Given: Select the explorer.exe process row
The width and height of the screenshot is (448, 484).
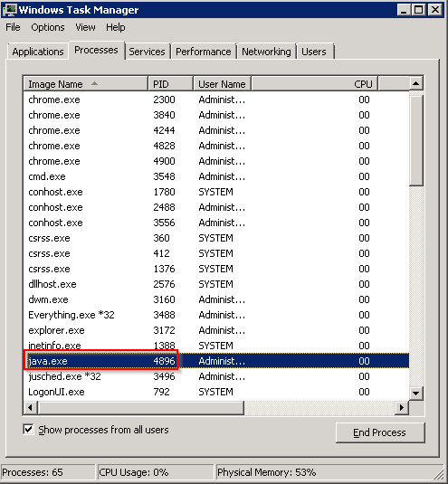Looking at the screenshot, I should (215, 330).
